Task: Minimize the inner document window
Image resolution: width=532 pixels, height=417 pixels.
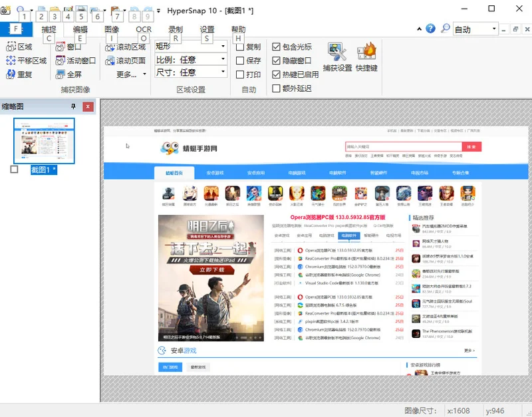Action: [x=504, y=29]
